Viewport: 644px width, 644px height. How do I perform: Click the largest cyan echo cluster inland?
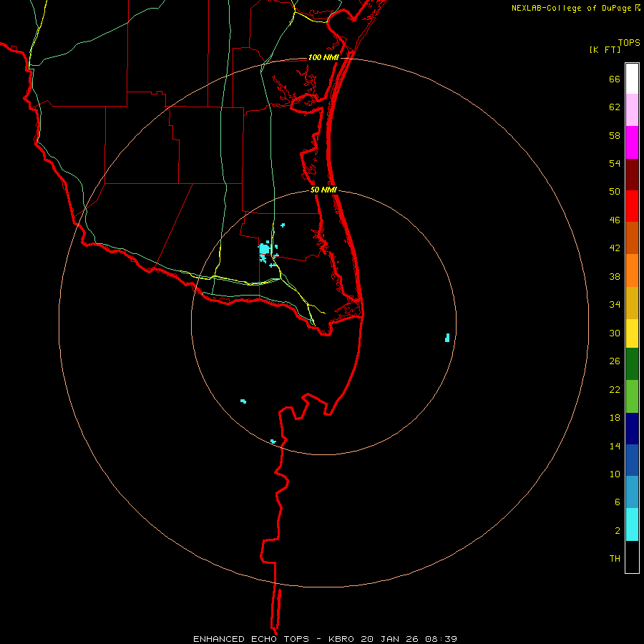(x=264, y=249)
